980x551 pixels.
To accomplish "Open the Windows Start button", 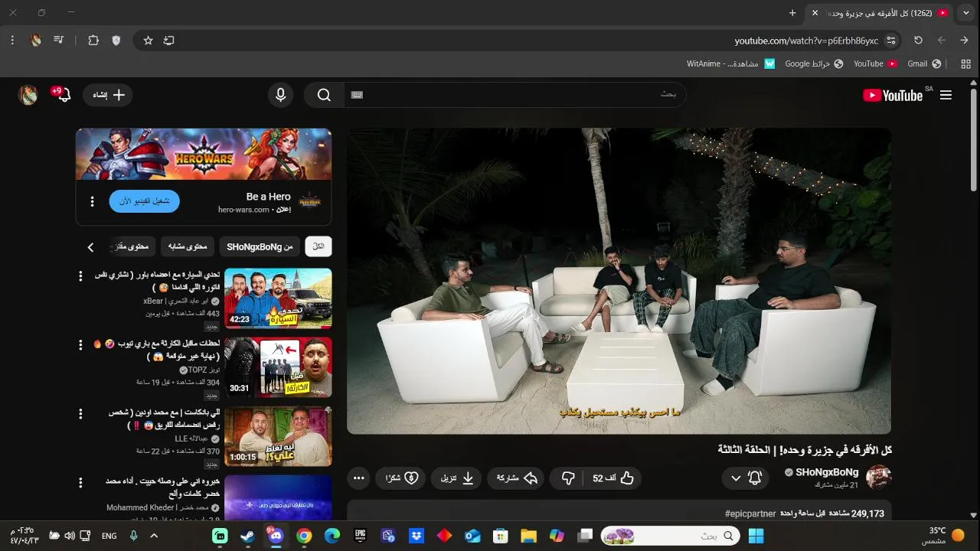I will point(756,536).
